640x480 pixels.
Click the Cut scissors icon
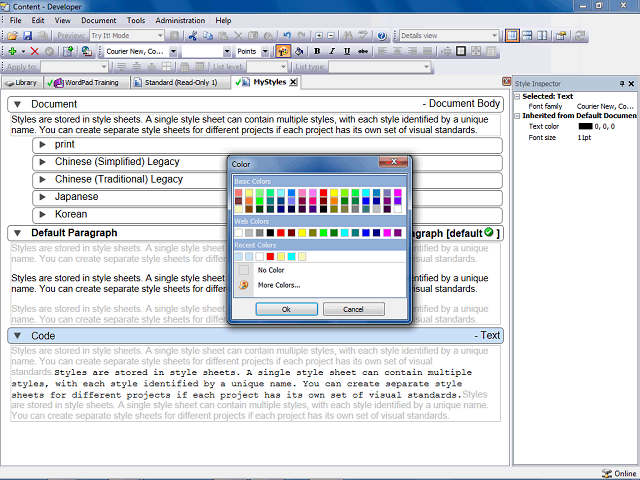[193, 36]
